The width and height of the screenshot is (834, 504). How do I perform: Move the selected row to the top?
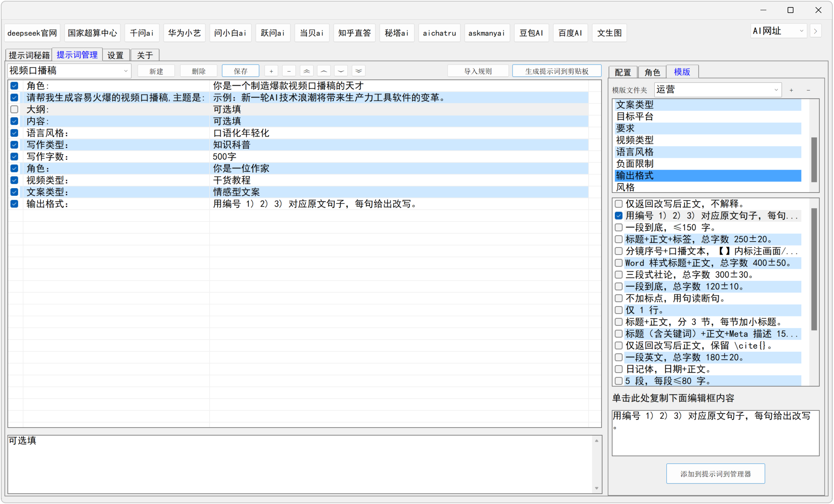click(306, 71)
